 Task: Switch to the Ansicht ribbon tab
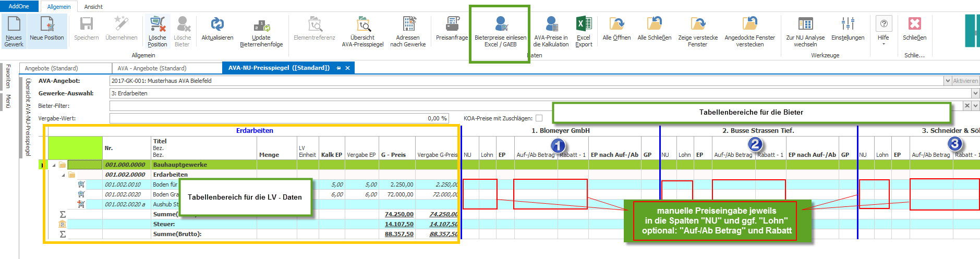click(93, 7)
